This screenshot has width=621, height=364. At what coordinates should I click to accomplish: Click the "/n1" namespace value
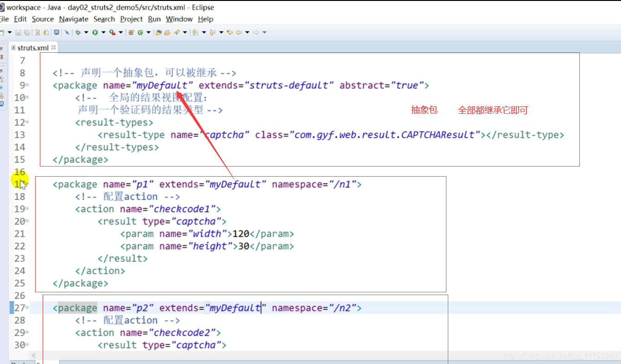pos(343,184)
